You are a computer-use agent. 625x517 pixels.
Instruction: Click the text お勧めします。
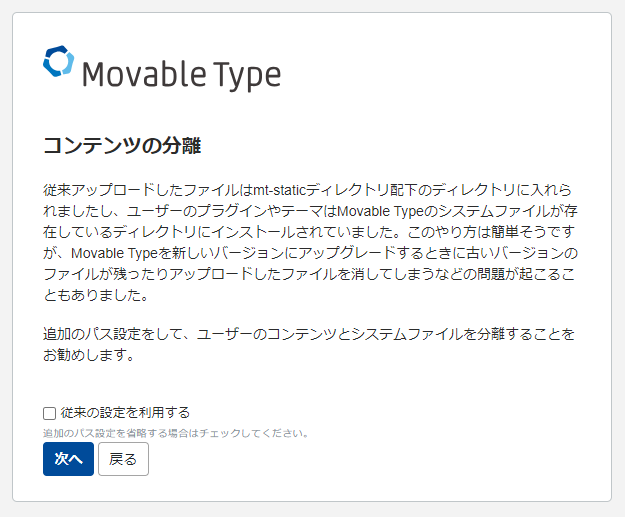tap(89, 355)
